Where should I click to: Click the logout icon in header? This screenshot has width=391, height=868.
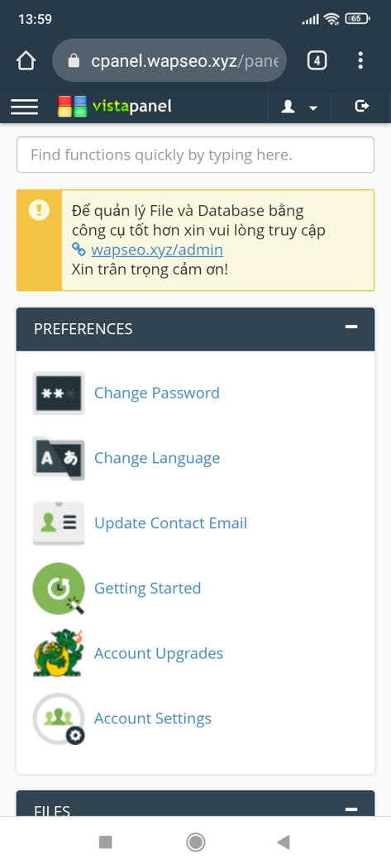pos(361,107)
